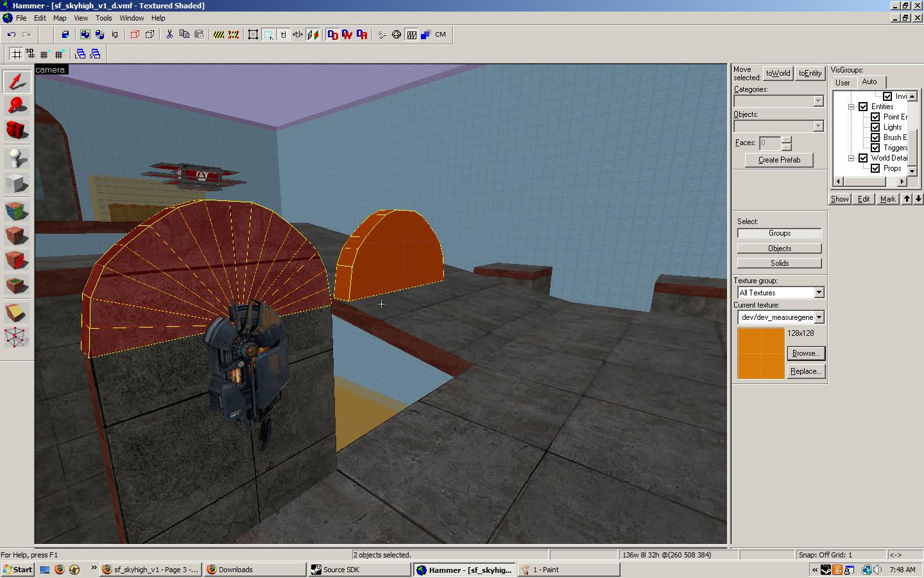
Task: Open the Tools menu
Action: (103, 18)
